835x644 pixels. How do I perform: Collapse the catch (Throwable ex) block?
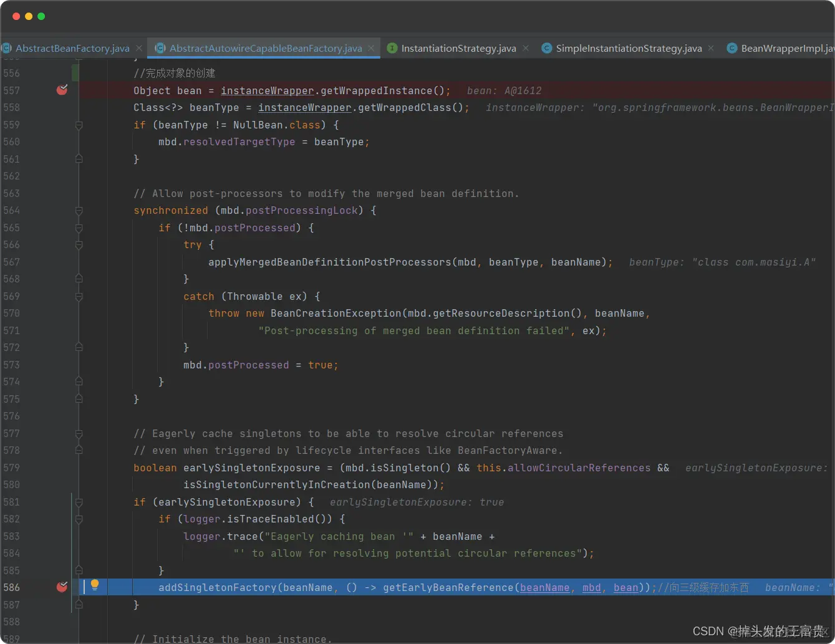pos(79,297)
